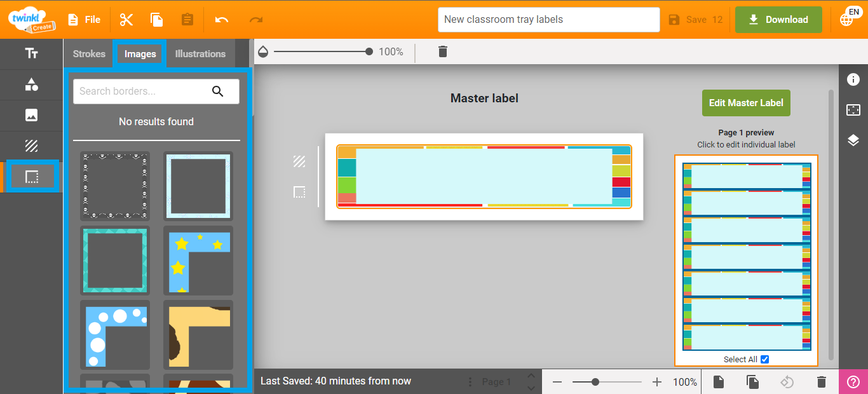
Task: Switch to the Strokes tab
Action: point(89,54)
